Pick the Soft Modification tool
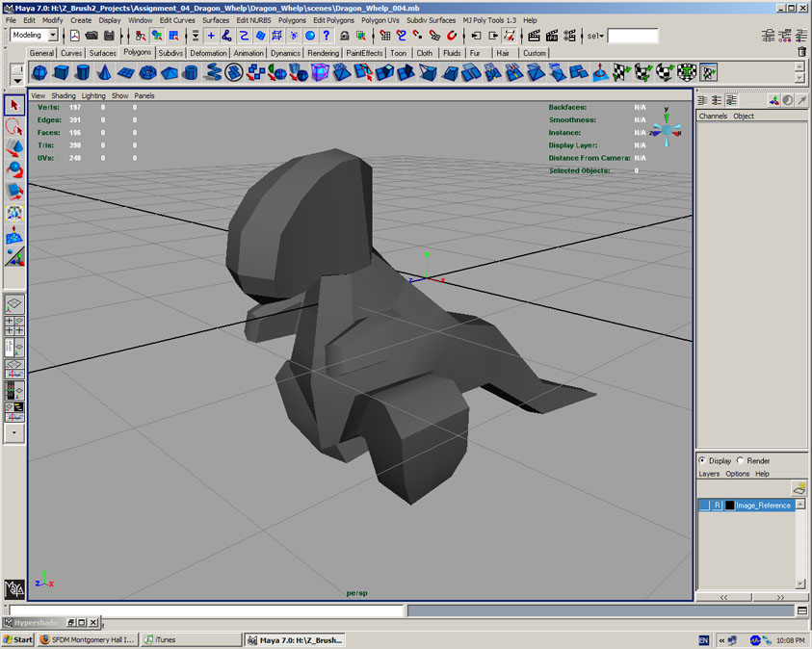The image size is (812, 649). [x=14, y=234]
